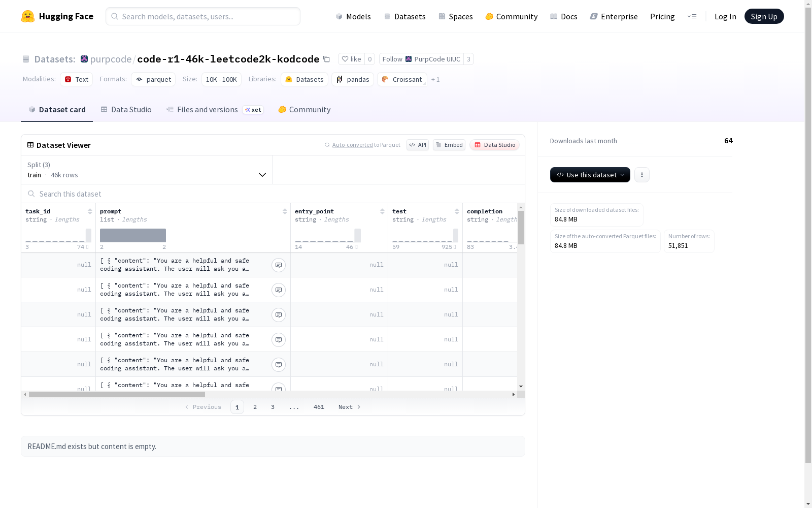This screenshot has width=812, height=508.
Task: Filter by Text modality tag
Action: [77, 79]
